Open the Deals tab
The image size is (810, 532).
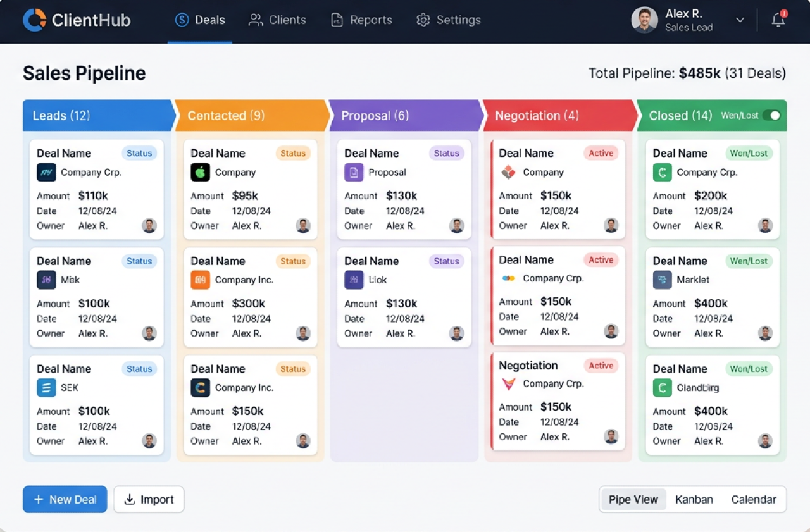pyautogui.click(x=200, y=20)
